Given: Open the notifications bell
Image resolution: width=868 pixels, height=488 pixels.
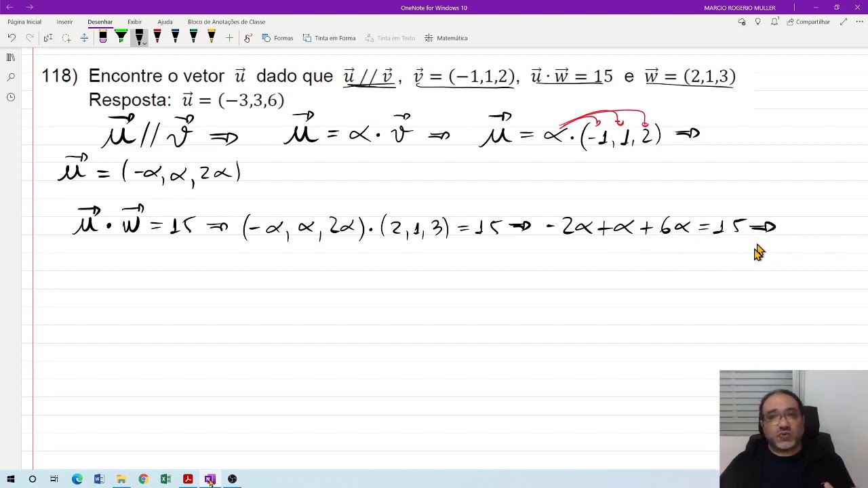Looking at the screenshot, I should (x=774, y=22).
